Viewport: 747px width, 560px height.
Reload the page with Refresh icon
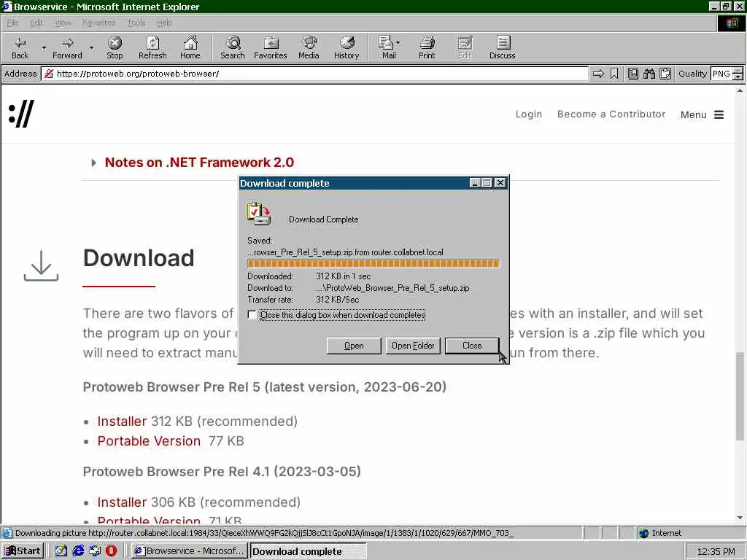coord(152,47)
